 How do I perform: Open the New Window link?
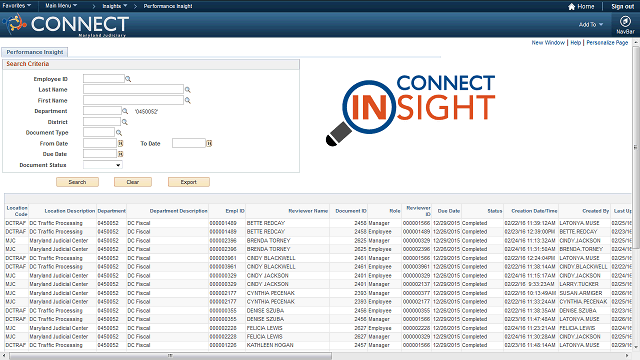click(x=548, y=42)
